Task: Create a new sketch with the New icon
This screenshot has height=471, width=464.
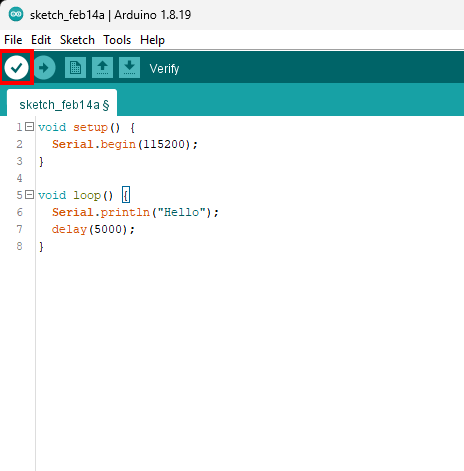Action: (x=75, y=68)
